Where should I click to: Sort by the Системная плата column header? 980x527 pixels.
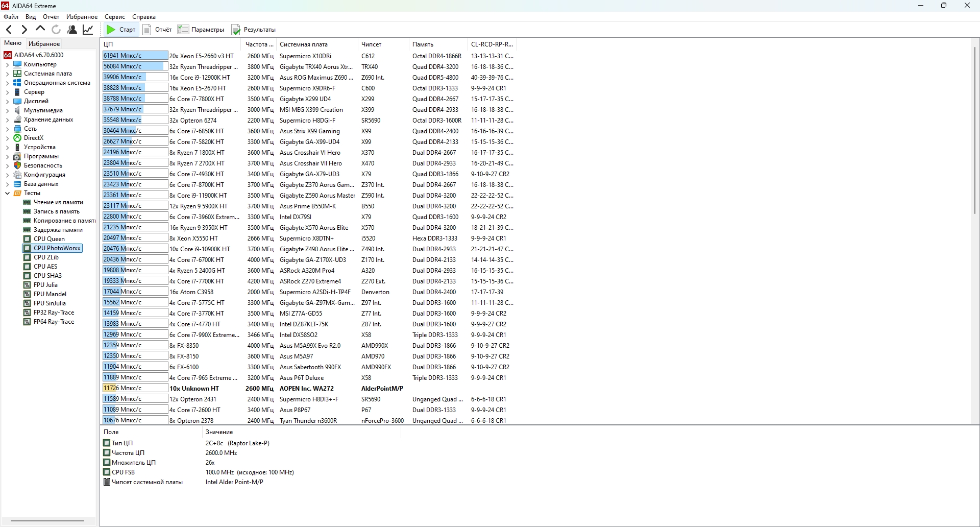pyautogui.click(x=317, y=44)
